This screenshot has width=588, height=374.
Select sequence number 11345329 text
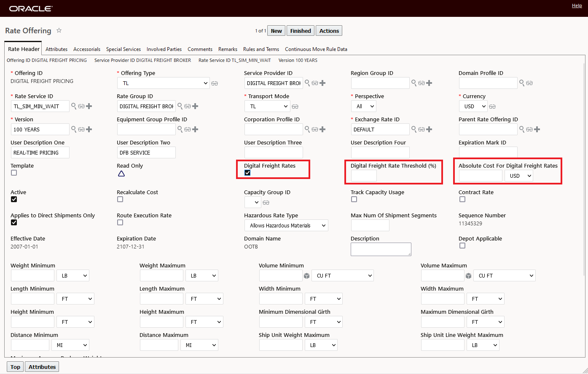[470, 224]
